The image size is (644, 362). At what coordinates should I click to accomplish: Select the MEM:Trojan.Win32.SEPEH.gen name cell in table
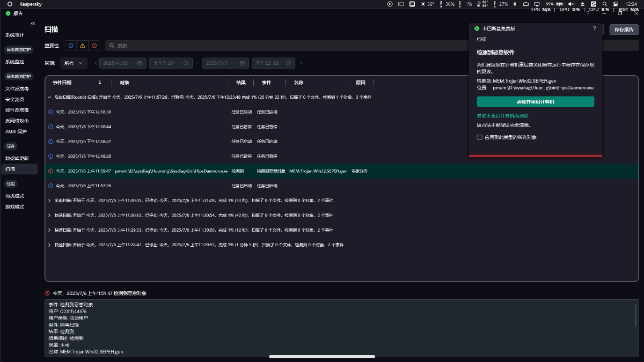click(x=319, y=171)
